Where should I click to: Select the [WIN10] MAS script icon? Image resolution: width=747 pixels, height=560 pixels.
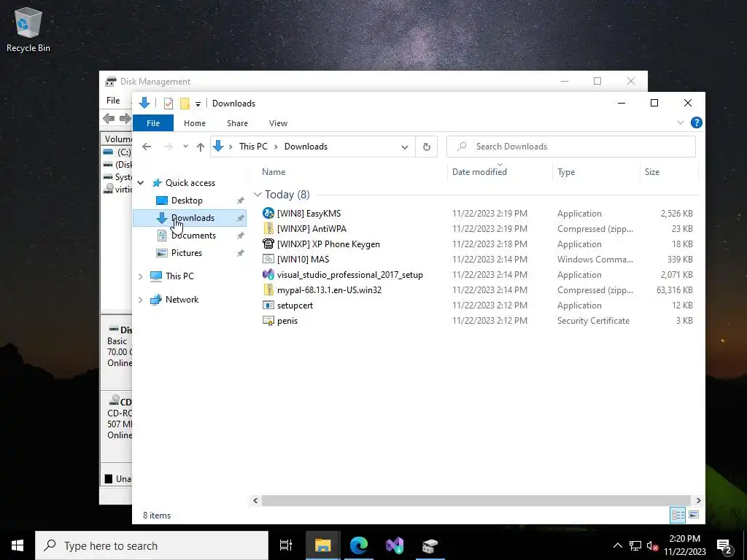pyautogui.click(x=268, y=259)
